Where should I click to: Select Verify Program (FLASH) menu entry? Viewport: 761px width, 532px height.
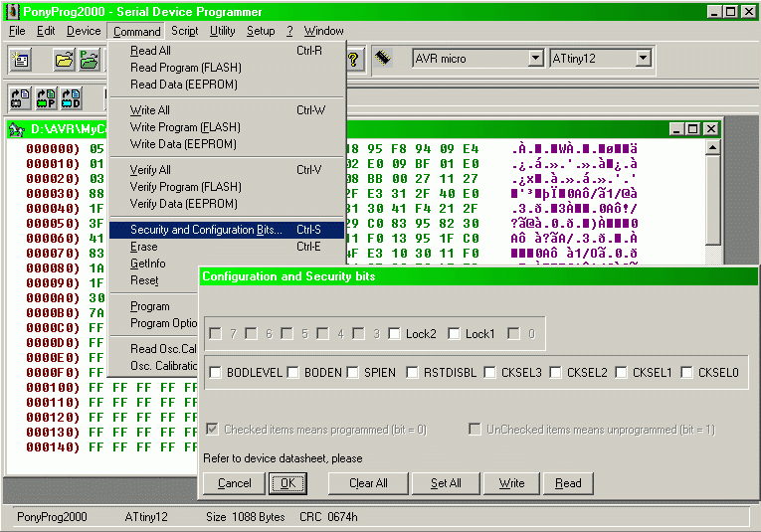coord(227,187)
